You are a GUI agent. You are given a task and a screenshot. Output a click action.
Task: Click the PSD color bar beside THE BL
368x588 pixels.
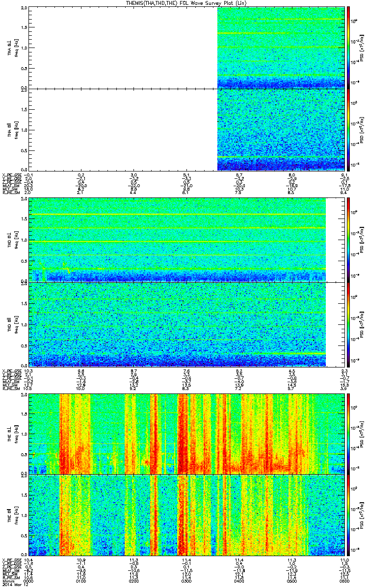coord(348,433)
